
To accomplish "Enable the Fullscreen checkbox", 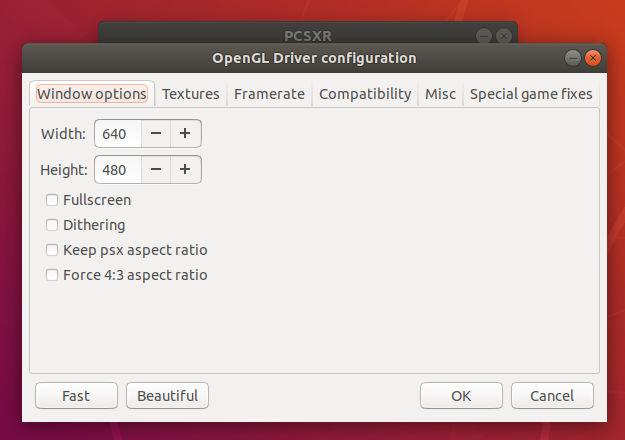I will (x=52, y=200).
